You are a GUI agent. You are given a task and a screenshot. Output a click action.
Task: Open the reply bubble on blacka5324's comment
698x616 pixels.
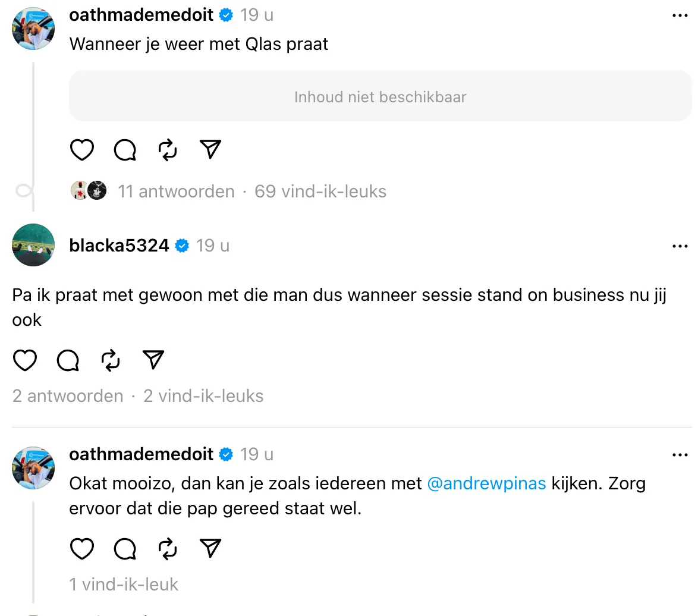point(68,360)
